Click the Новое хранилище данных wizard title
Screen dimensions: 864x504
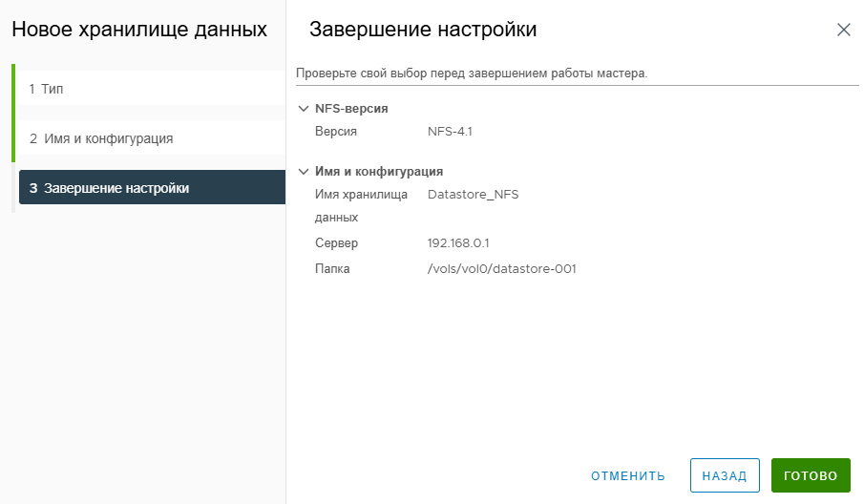coord(139,30)
